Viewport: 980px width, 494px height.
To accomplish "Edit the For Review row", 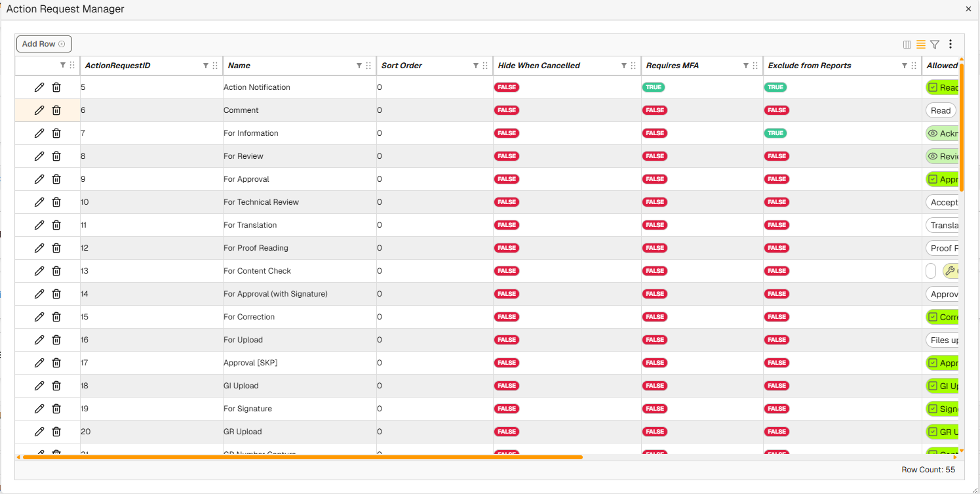I will [39, 156].
